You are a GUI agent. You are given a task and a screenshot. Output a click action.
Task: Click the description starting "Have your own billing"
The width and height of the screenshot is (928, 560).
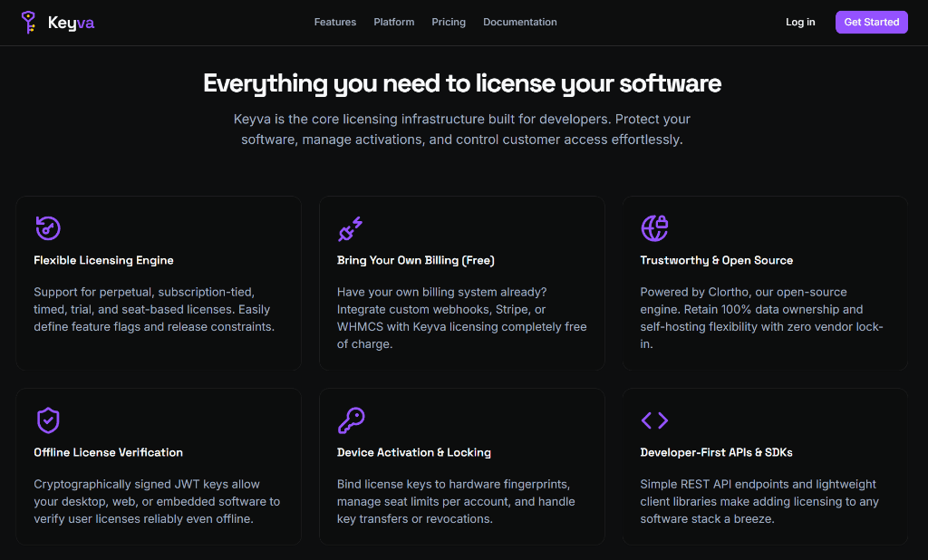click(x=461, y=318)
